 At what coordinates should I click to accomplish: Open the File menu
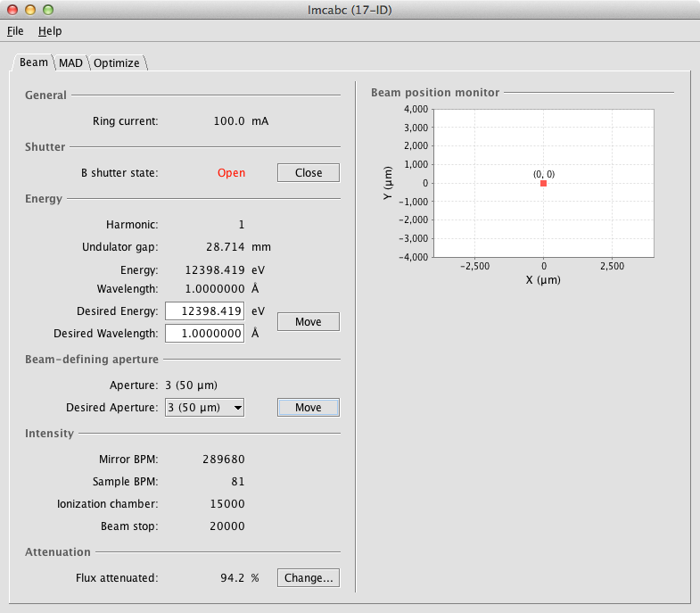15,31
